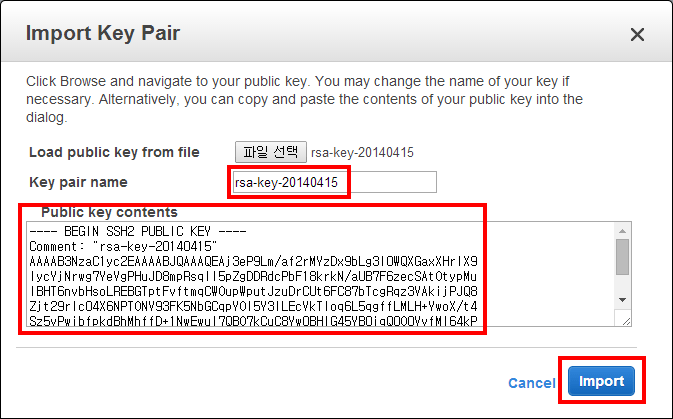
Task: Click the scrollbar thumb in the public key box
Action: pyautogui.click(x=621, y=256)
